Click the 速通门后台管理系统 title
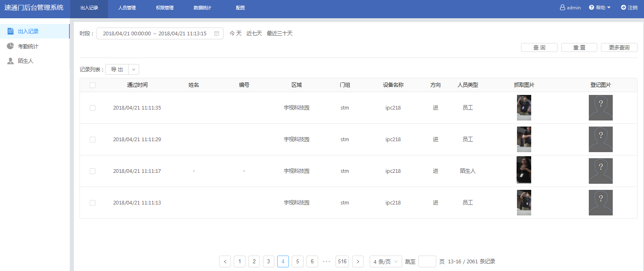 pos(34,8)
